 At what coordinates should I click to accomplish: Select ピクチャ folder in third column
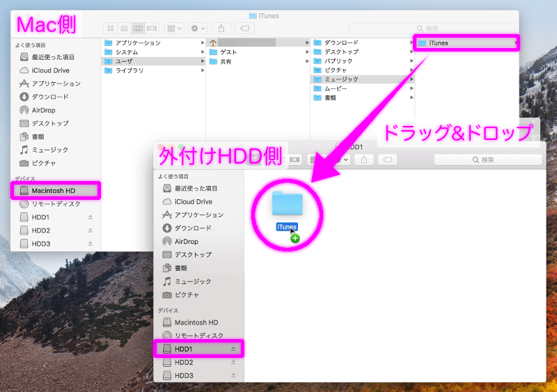[x=363, y=70]
